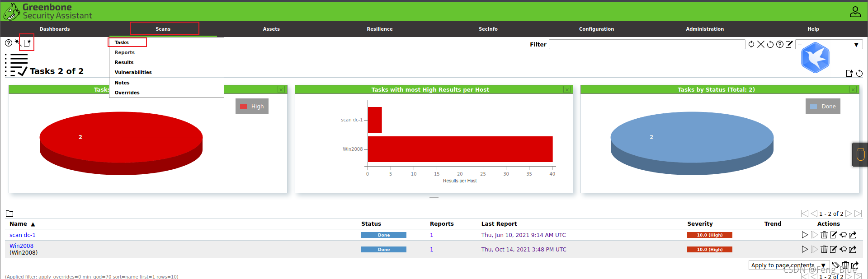The height and width of the screenshot is (279, 868).
Task: Create a new task with the star-document icon
Action: [x=27, y=43]
